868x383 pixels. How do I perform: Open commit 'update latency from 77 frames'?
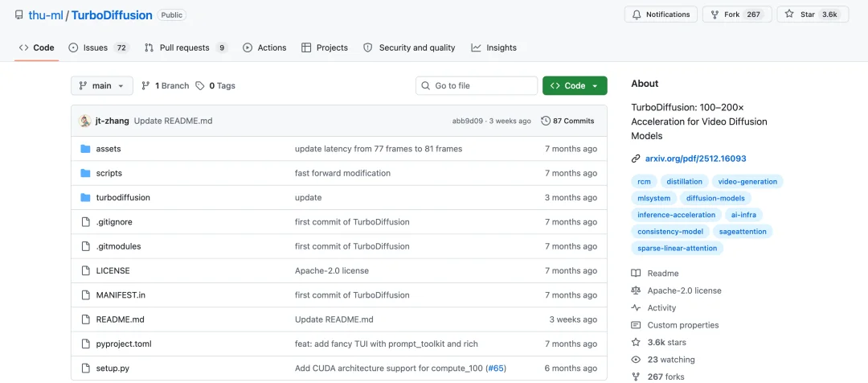[379, 149]
